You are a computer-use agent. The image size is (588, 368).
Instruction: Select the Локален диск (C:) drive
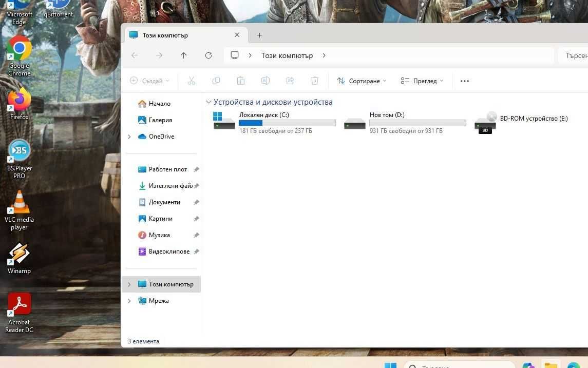[x=274, y=123]
